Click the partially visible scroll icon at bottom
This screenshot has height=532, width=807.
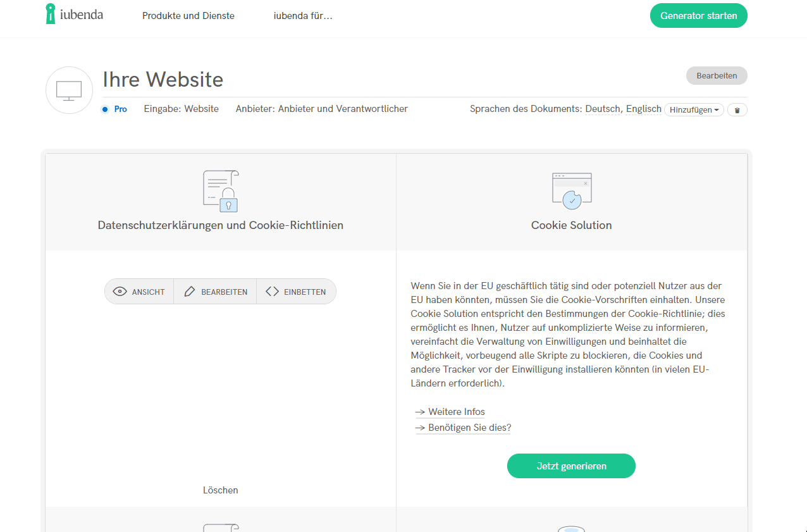(x=220, y=527)
